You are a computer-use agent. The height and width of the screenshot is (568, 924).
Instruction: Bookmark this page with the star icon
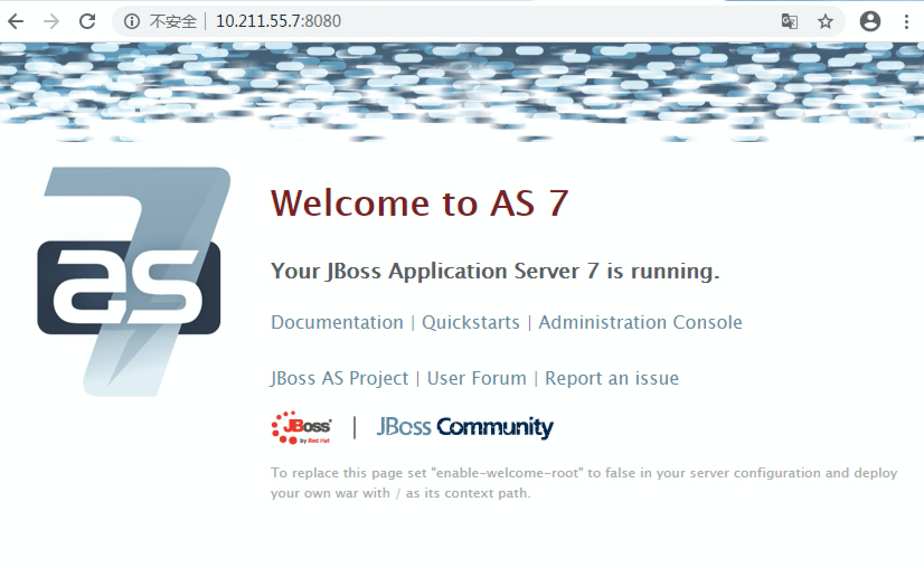click(x=825, y=22)
